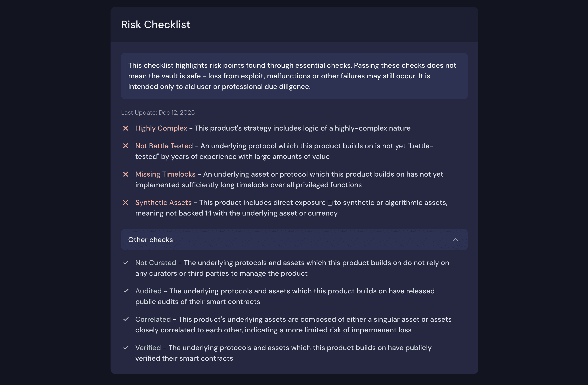Click the 'Last Update: Dec 12, 2025' text
This screenshot has width=588, height=385.
tap(158, 112)
